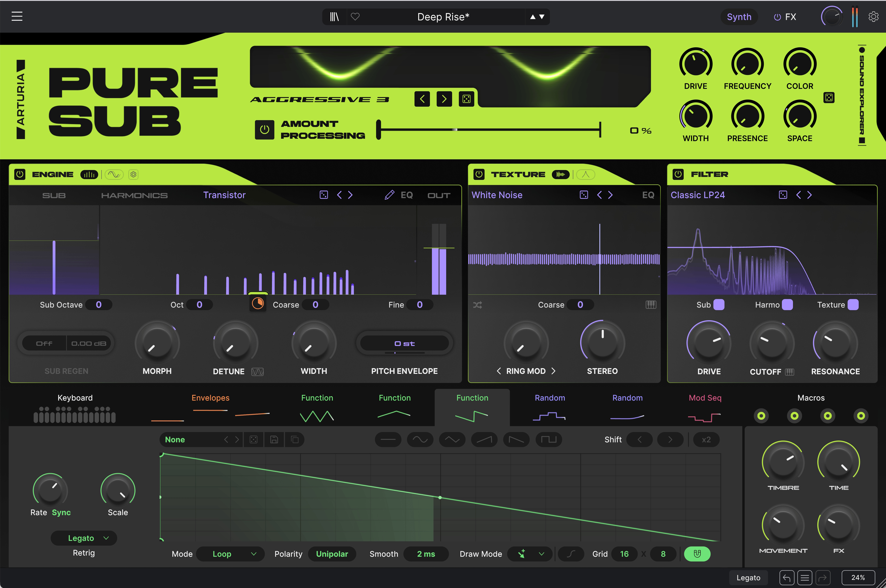Toggle the Texture routing to filter

853,305
